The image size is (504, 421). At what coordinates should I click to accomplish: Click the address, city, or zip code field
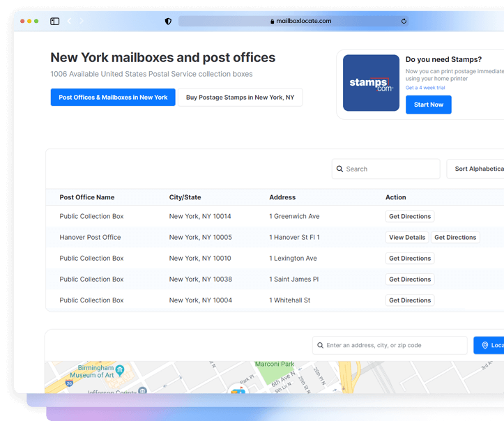click(x=394, y=345)
